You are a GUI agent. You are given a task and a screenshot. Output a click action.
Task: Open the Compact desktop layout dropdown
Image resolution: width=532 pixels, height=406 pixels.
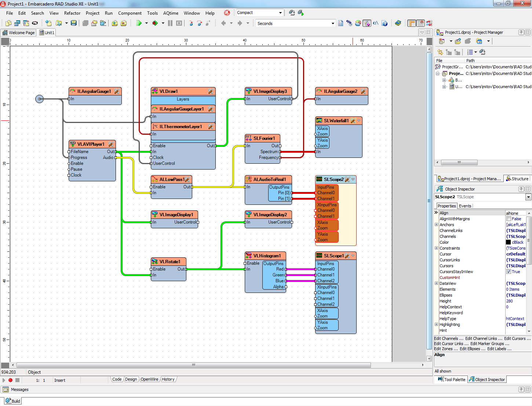(281, 12)
